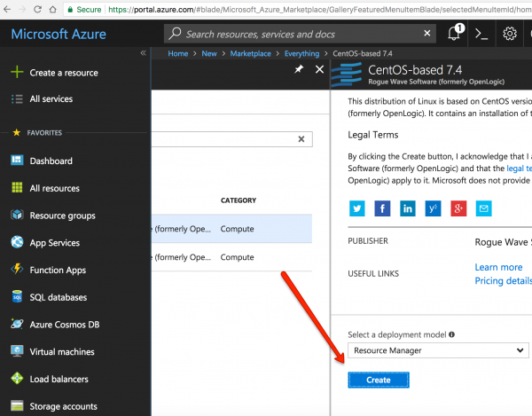
Task: Collapse the left sidebar with the double chevron
Action: click(x=143, y=53)
